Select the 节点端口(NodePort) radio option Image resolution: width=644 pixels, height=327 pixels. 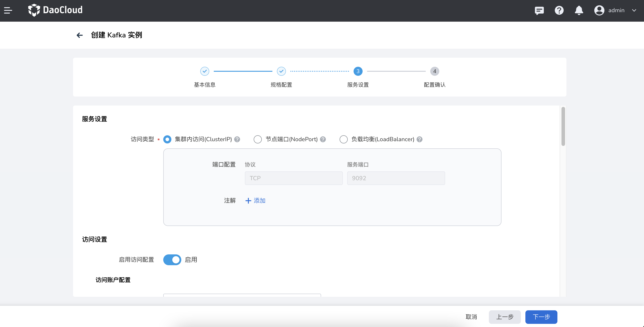click(x=258, y=140)
